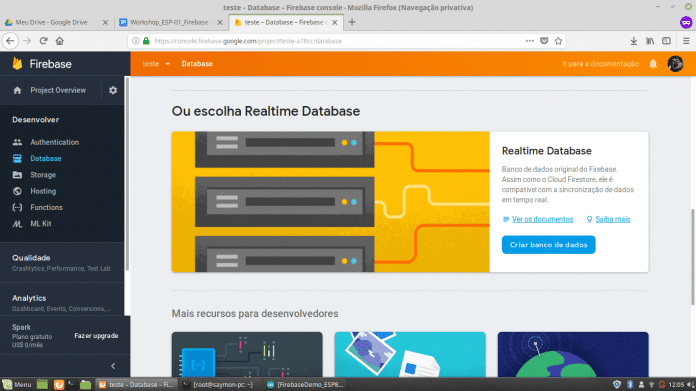Click the Authentication people icon
The height and width of the screenshot is (391, 696).
pyautogui.click(x=17, y=142)
